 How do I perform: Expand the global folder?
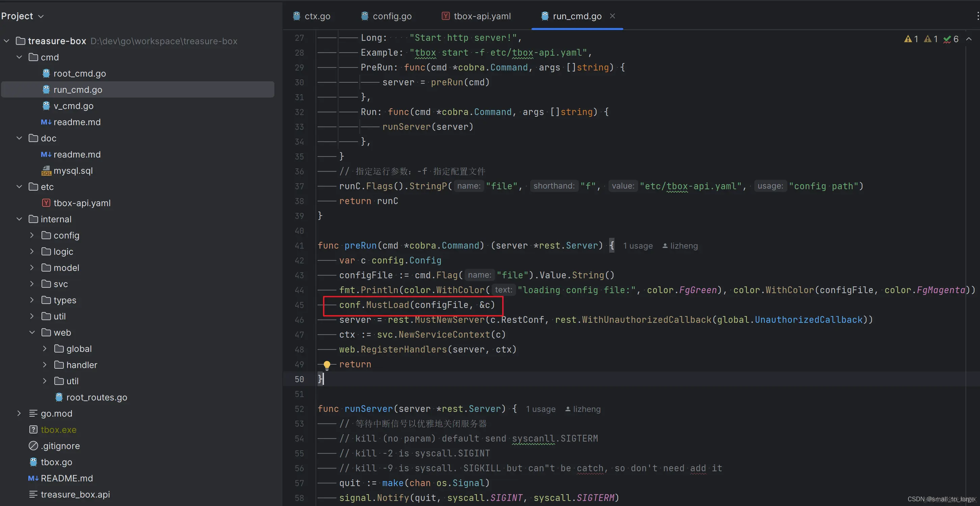[x=45, y=348]
